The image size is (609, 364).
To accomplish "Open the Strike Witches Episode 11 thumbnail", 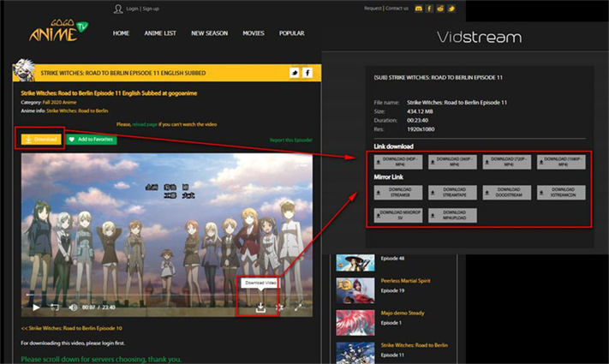I will (355, 353).
